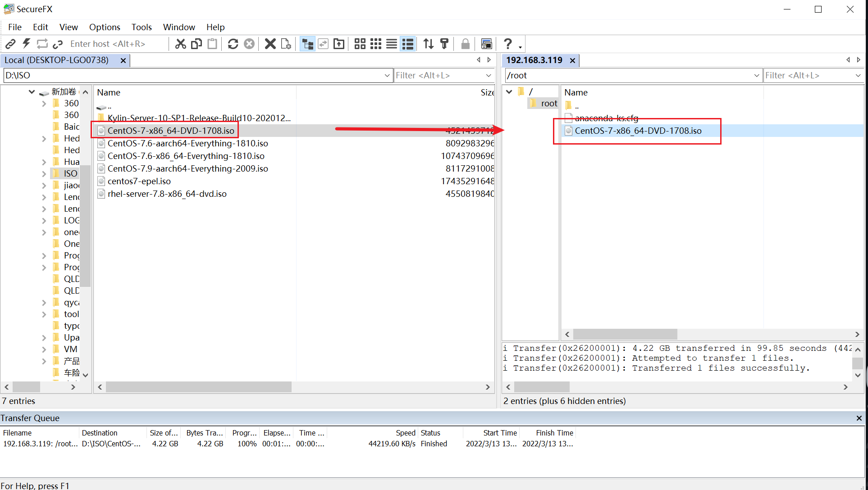Screen dimensions: 868x490
Task: Click the SecureCRT terminal icon
Action: pyautogui.click(x=487, y=44)
